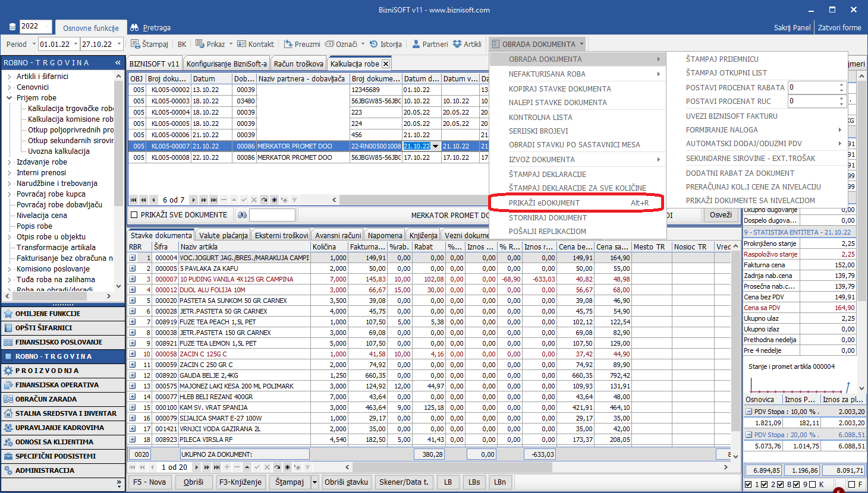This screenshot has height=493, width=868.
Task: Tick the K checkbox at bottom right
Action: (812, 485)
